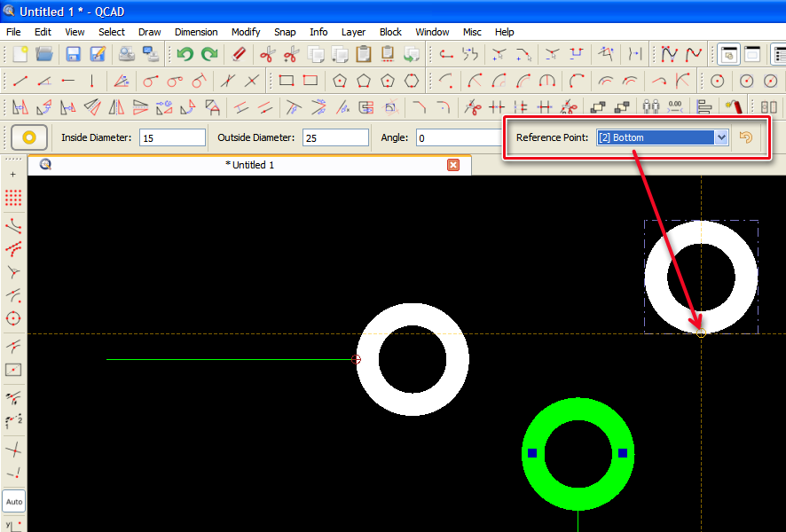Open the Layer menu
Screen dimensions: 786x532
click(x=353, y=32)
